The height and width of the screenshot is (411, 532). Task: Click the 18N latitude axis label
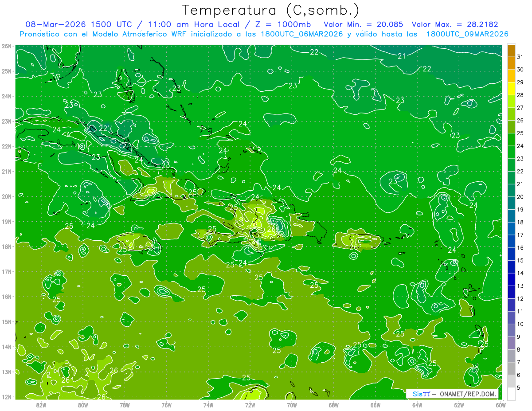(x=7, y=247)
